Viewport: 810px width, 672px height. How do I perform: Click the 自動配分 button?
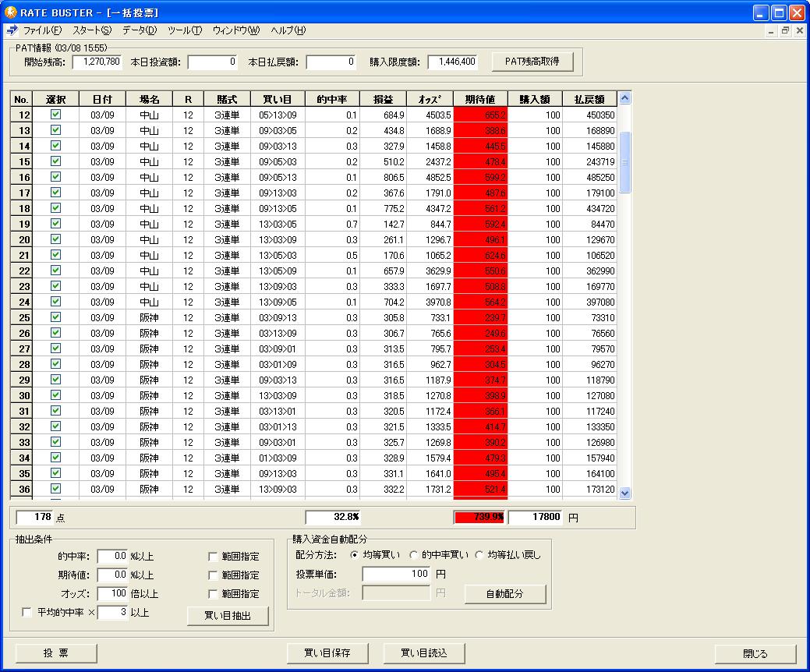[504, 594]
